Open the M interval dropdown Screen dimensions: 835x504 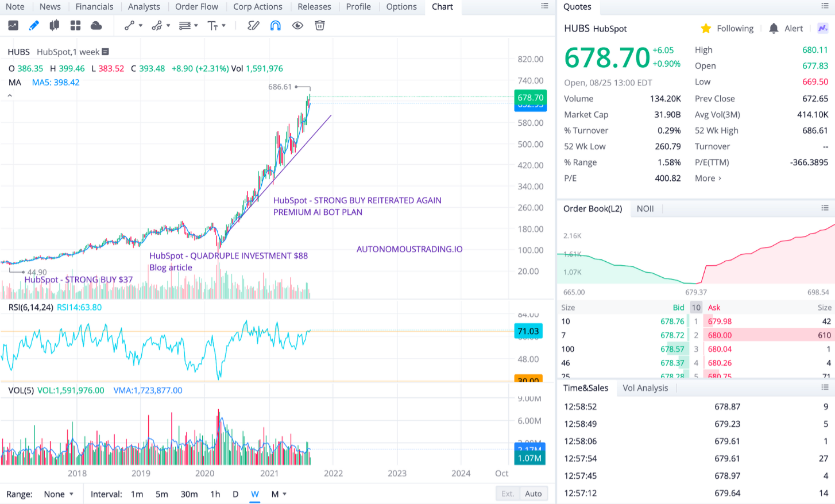[x=279, y=494]
